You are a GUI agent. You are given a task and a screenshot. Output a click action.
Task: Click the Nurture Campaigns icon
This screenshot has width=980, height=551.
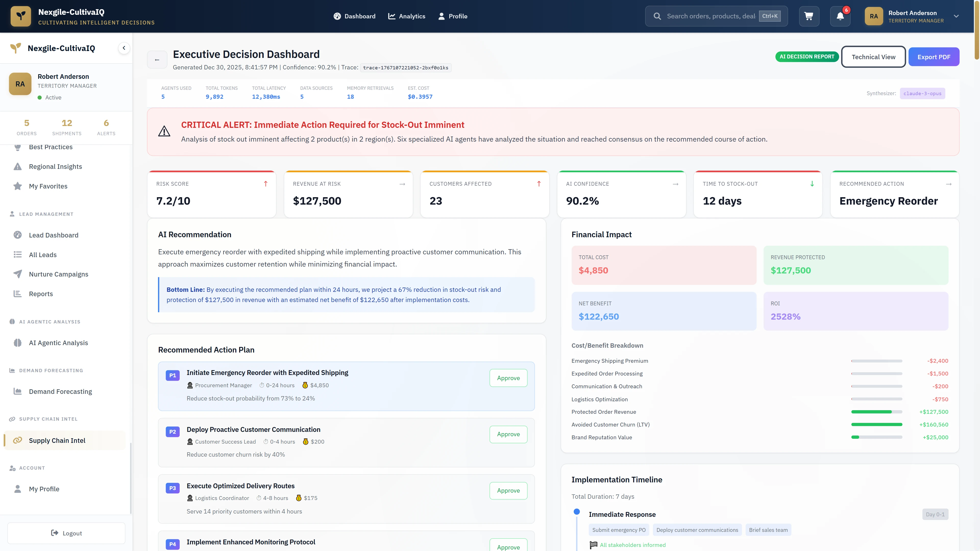pos(18,274)
